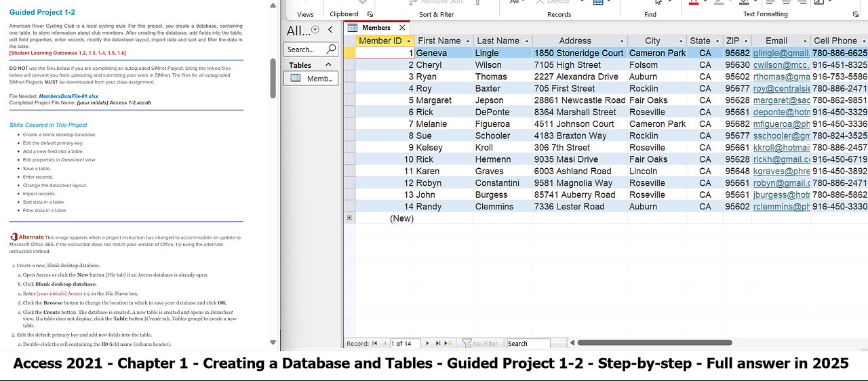Screen dimensions: 868x381
Task: Click the instructions panel scrollbar down arrow
Action: (x=274, y=344)
